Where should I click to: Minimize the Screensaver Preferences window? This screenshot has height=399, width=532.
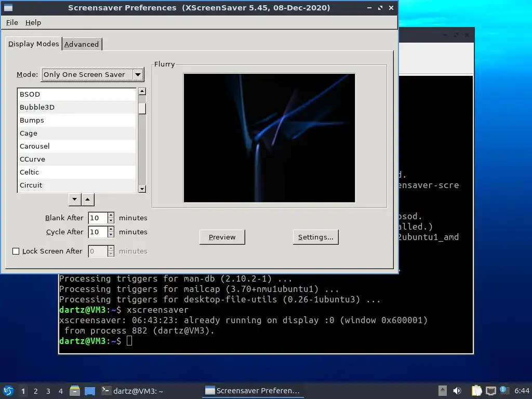(x=369, y=8)
